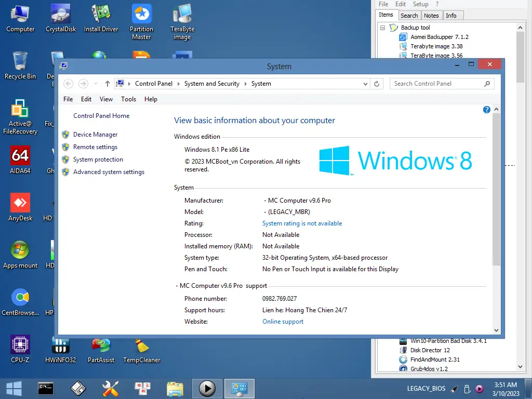Select Disk Director 12 in launcher list
Screen dimensions: 532x399
[x=430, y=350]
